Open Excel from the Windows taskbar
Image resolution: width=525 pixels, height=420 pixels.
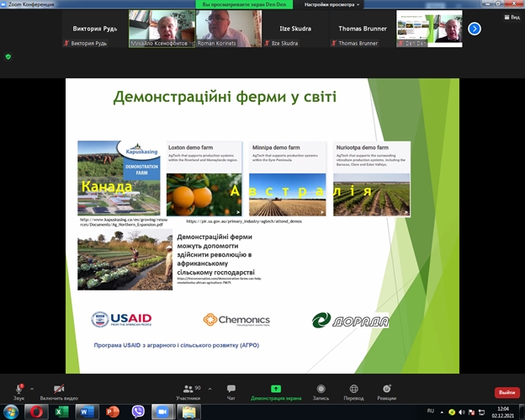coord(61,412)
